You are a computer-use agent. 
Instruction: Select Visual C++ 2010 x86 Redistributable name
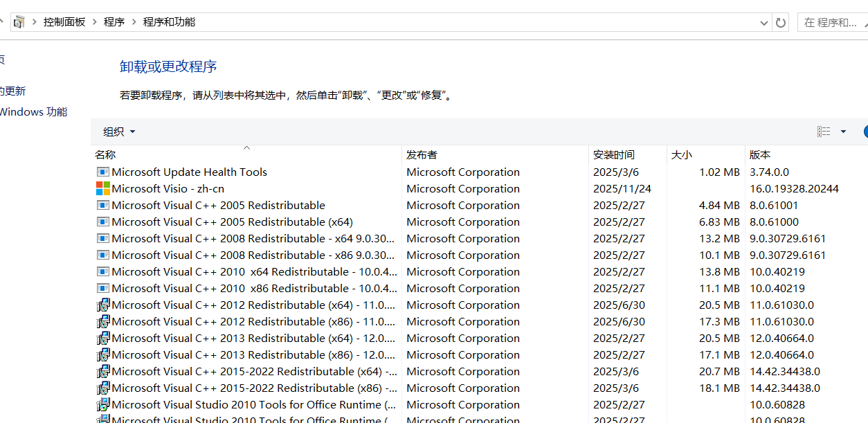pyautogui.click(x=254, y=288)
